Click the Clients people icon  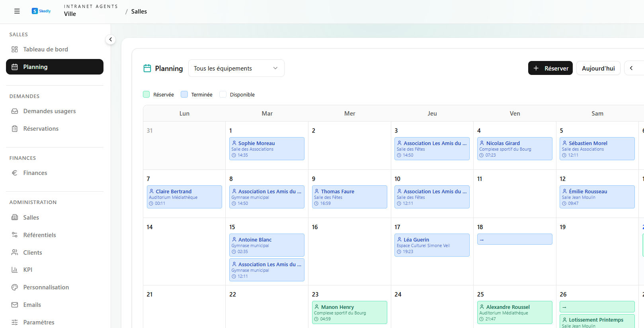[15, 253]
